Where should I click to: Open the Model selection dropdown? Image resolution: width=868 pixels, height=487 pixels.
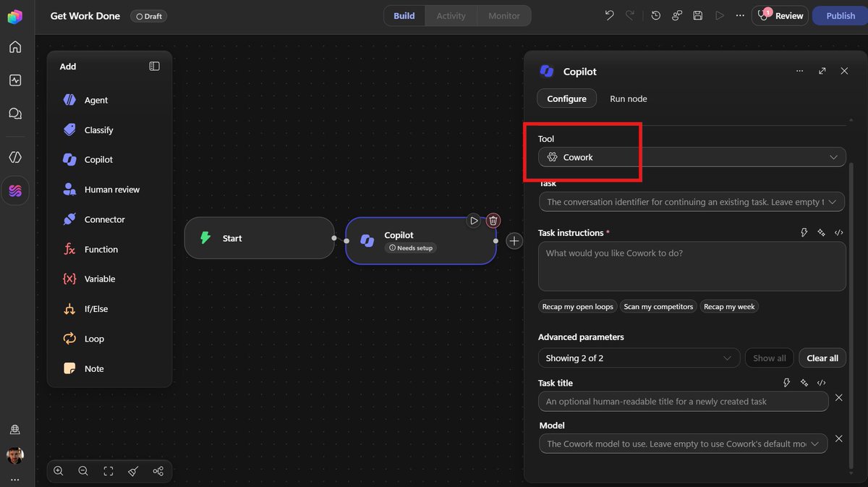684,444
